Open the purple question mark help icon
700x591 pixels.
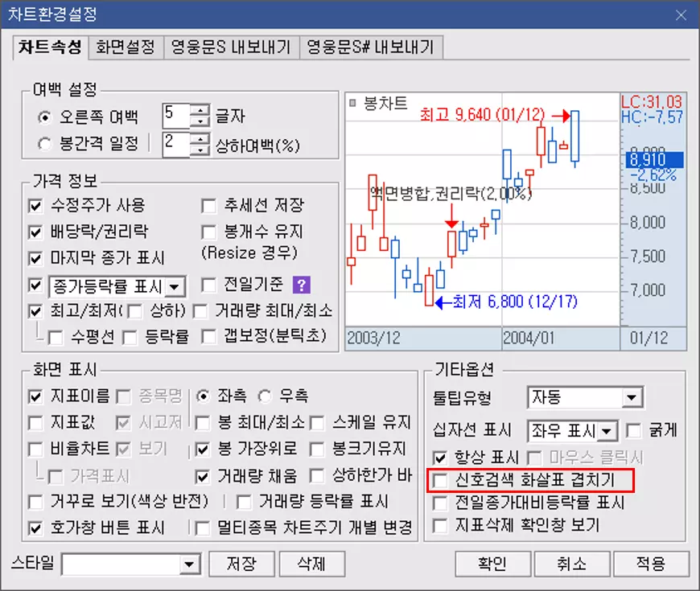pos(302,285)
